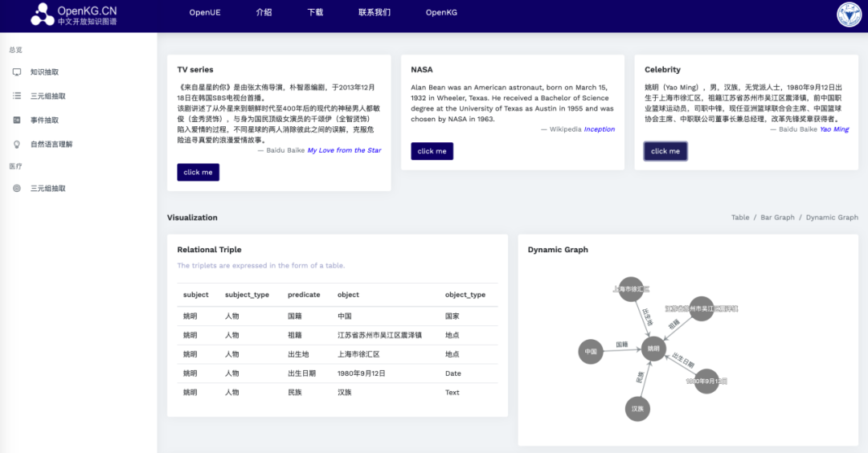This screenshot has height=453, width=868.
Task: Click Dynamic Graph in the breadcrumb
Action: tap(832, 218)
